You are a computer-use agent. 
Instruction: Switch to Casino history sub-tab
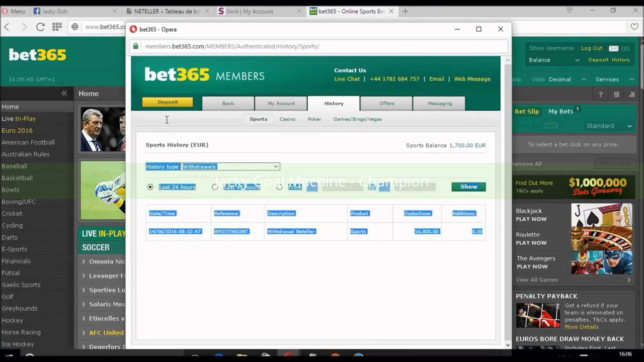coord(287,119)
